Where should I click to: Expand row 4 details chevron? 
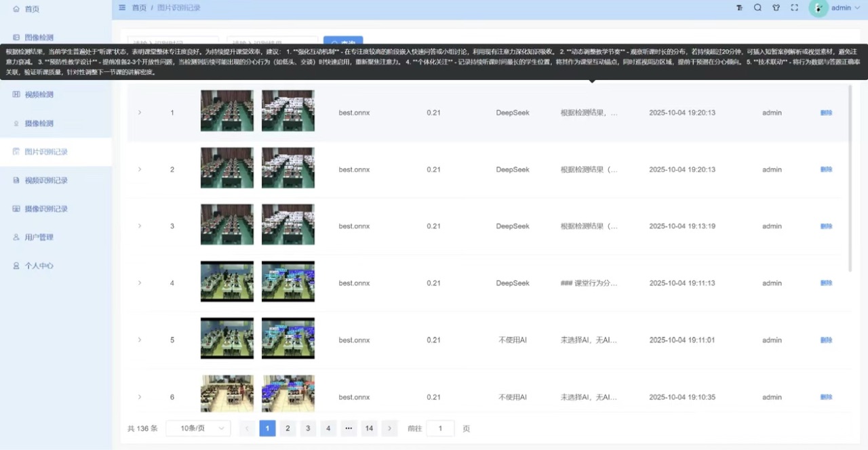(140, 283)
